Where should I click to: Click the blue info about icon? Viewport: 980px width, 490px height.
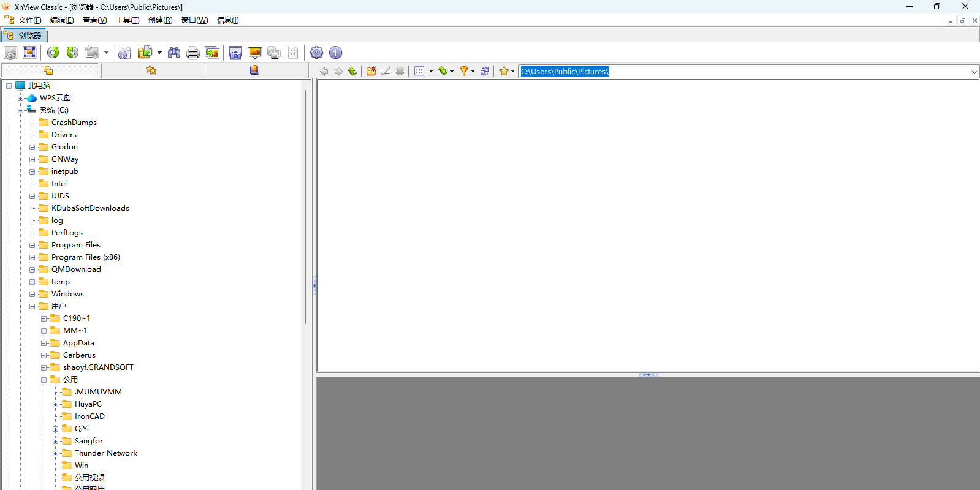tap(335, 53)
